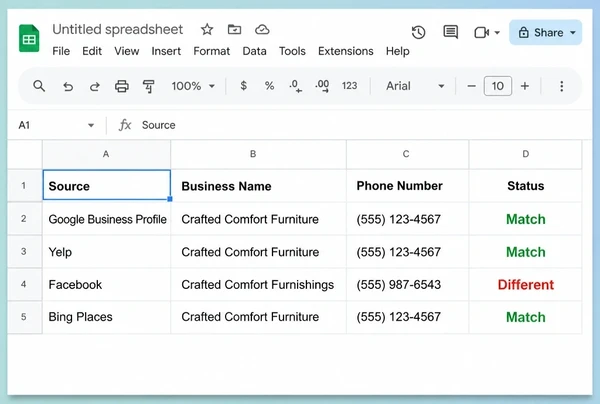Image resolution: width=600 pixels, height=404 pixels.
Task: Open the Tools menu
Action: (x=292, y=51)
